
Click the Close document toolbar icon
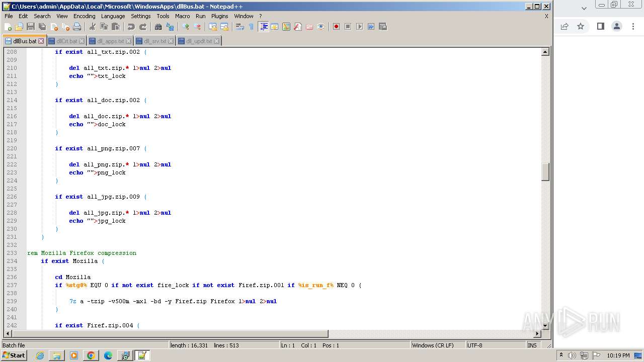pos(54,27)
